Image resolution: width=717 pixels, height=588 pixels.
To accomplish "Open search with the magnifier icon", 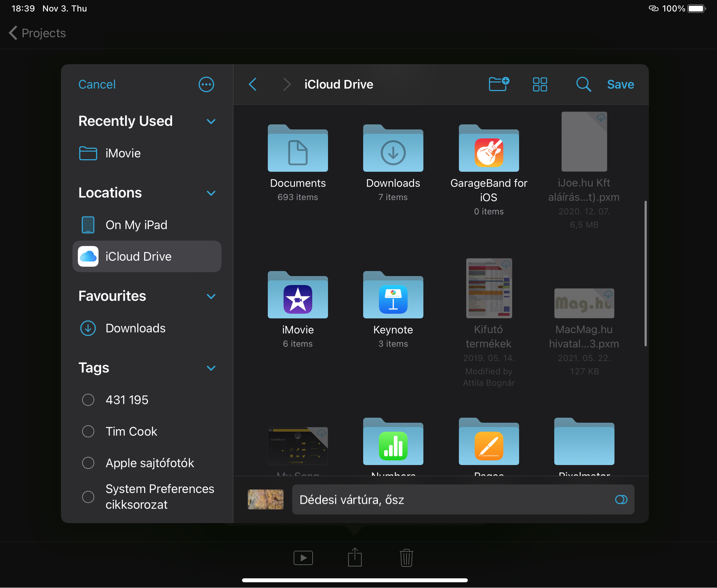I will pos(583,85).
